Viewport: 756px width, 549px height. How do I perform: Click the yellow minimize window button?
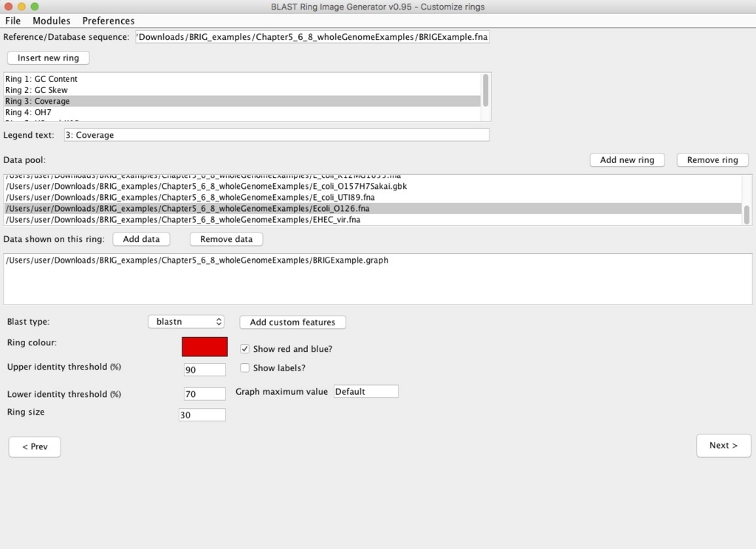point(21,7)
